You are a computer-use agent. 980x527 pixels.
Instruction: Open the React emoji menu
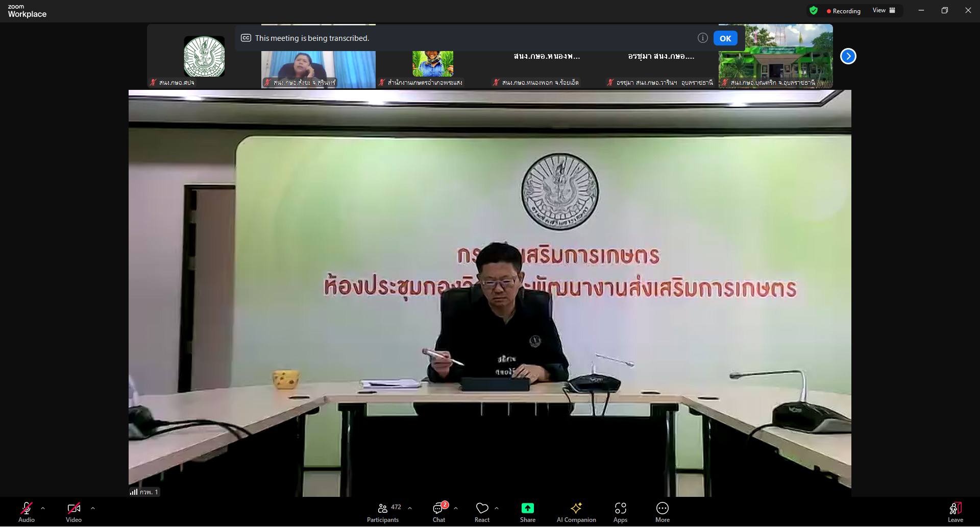click(482, 512)
